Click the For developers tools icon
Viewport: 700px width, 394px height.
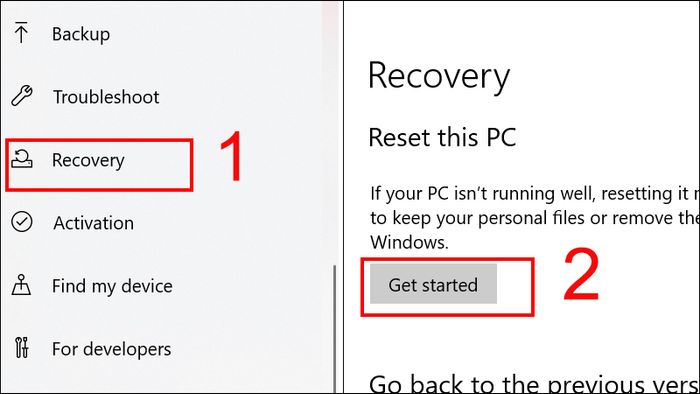21,348
